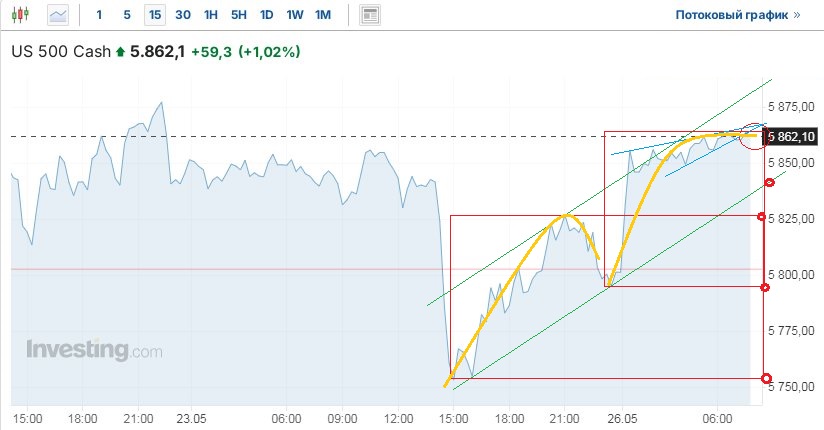Viewport: 824px width, 430px height.
Task: Activate the 15-minute timeframe button
Action: (x=154, y=15)
